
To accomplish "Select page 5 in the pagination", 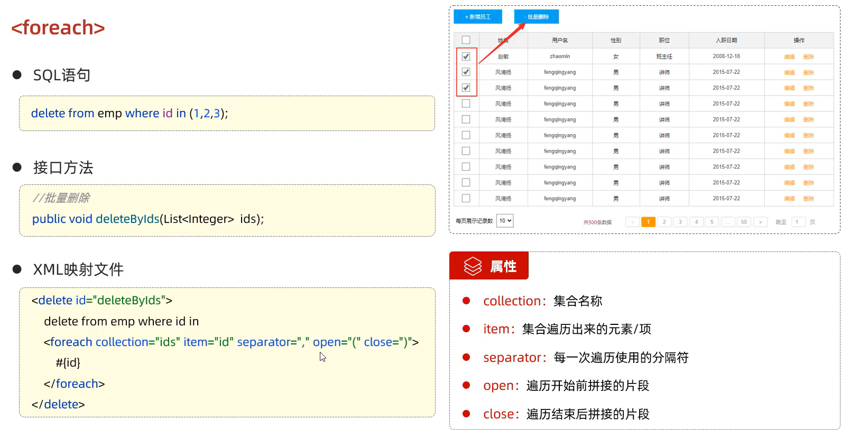I will pos(712,222).
